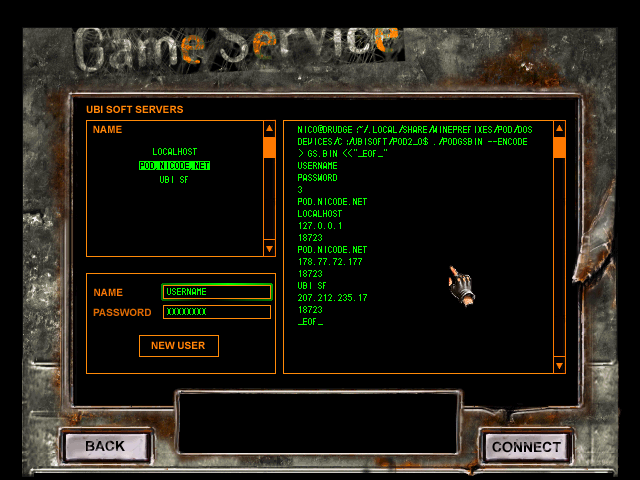640x480 pixels.
Task: Click terminal panel orange scrollbar thumb
Action: pos(559,147)
